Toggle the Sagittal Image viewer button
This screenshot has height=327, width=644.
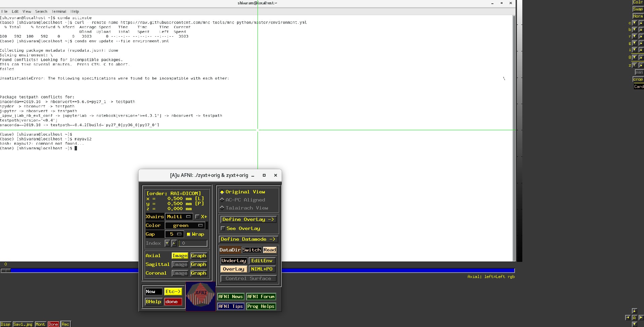[x=180, y=265]
